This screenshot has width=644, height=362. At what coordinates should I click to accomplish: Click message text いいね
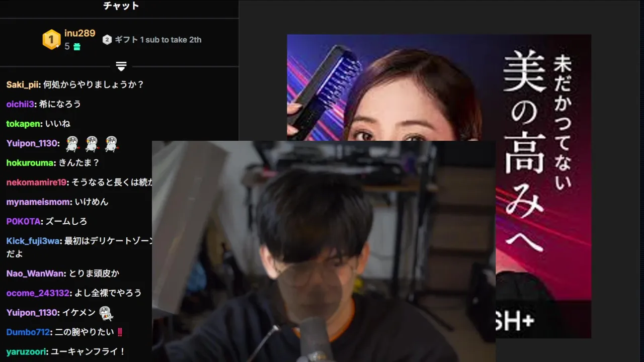tap(58, 124)
